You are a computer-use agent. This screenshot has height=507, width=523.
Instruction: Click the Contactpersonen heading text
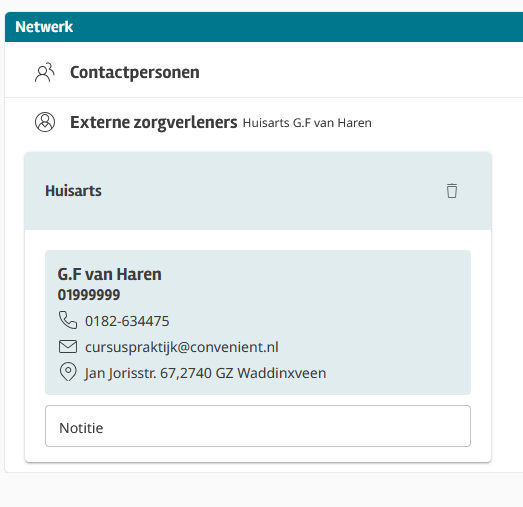[x=135, y=72]
